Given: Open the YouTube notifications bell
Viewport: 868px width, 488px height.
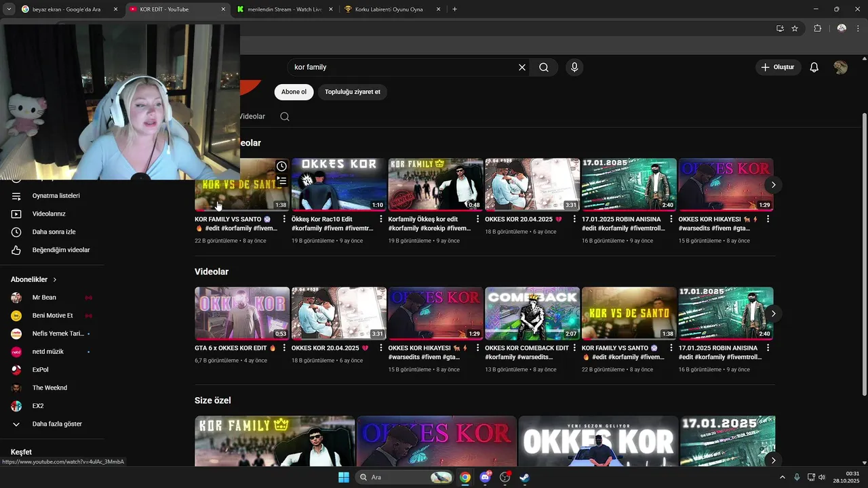Looking at the screenshot, I should tap(814, 67).
